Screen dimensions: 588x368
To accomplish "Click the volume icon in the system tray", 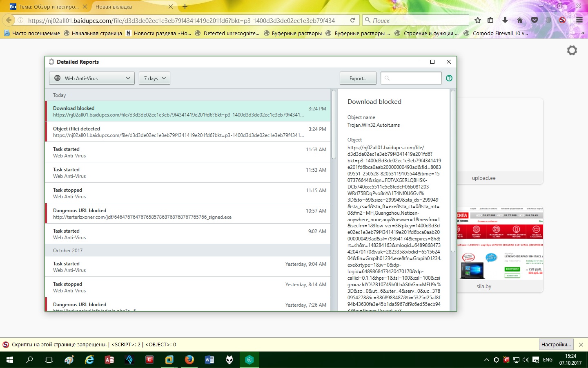I will [x=526, y=360].
